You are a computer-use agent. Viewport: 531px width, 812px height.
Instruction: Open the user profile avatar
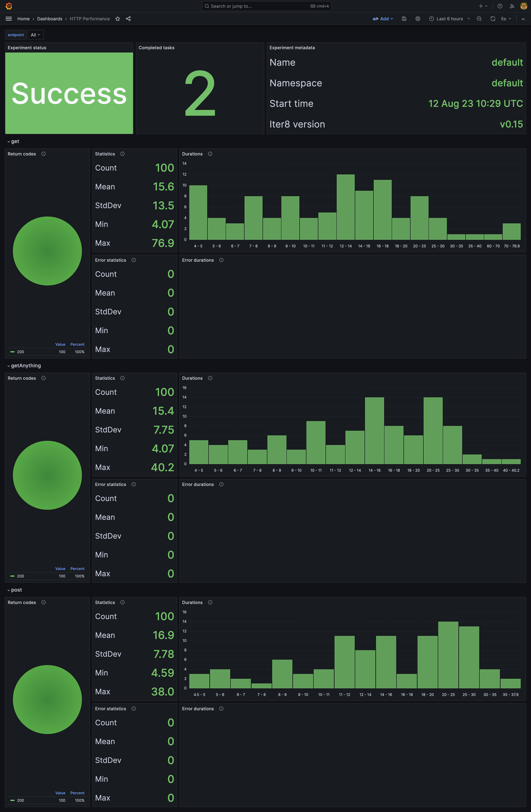click(524, 6)
